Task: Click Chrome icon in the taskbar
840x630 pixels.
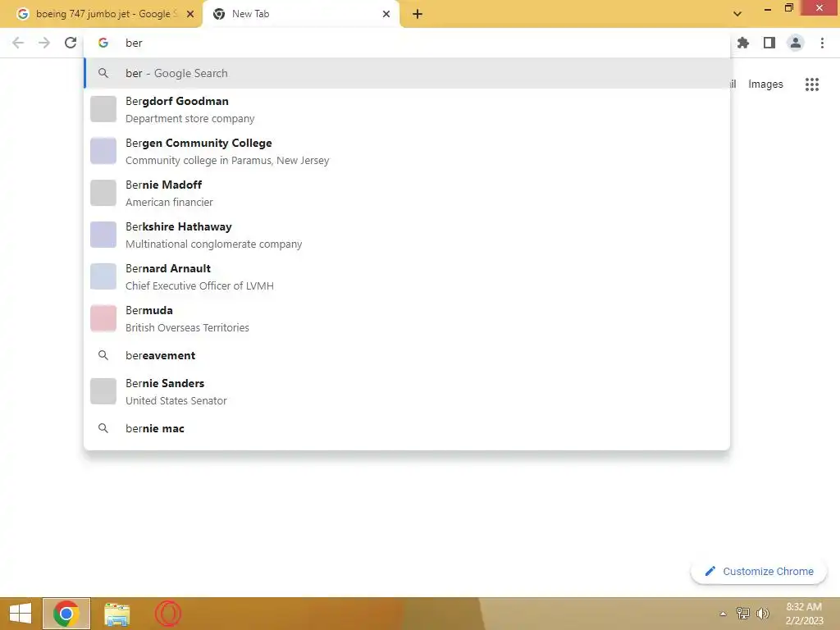Action: point(66,614)
